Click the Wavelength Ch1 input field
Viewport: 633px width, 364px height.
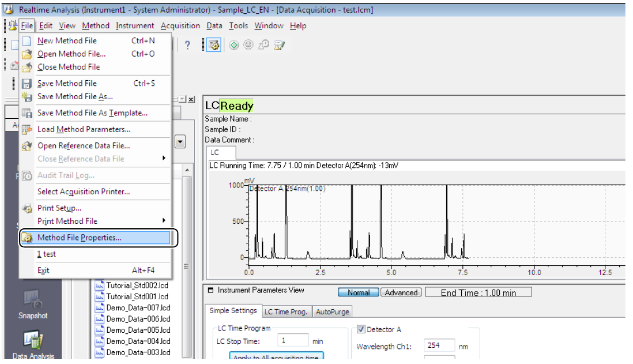(x=439, y=345)
